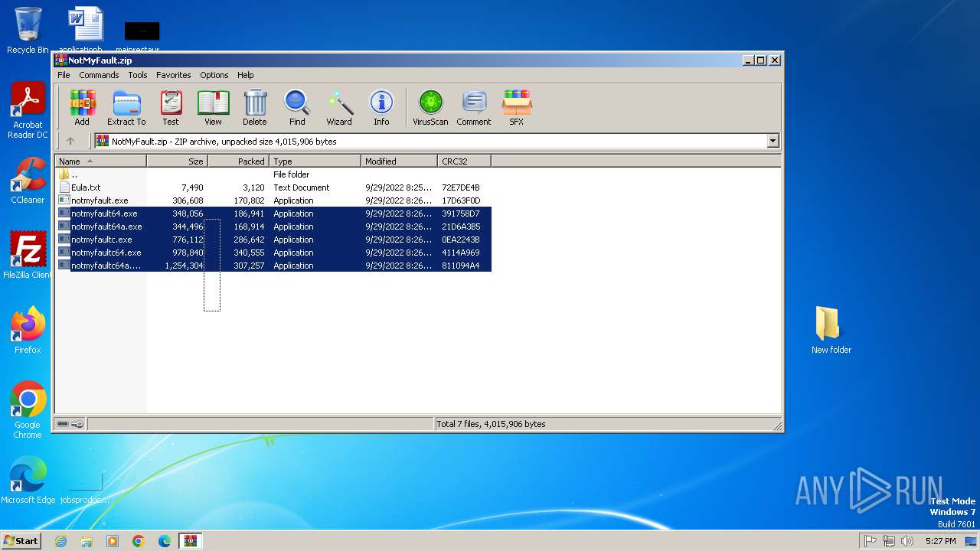Click CRC32 value 72E7DE4B
Image resolution: width=980 pixels, height=551 pixels.
pos(461,187)
